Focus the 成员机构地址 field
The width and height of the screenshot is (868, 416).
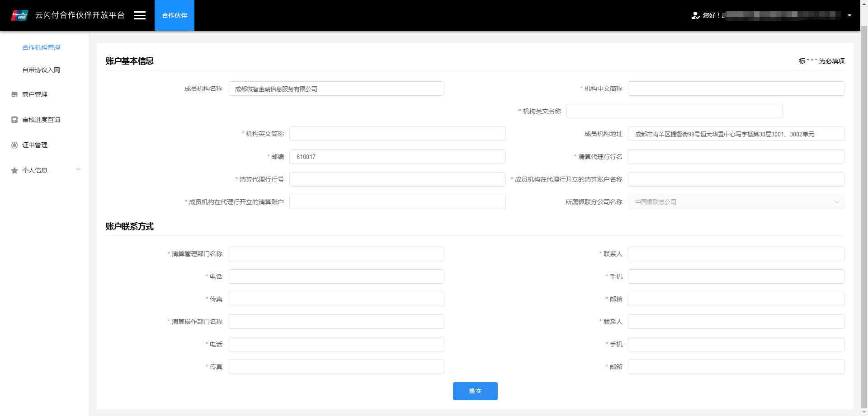click(x=736, y=134)
